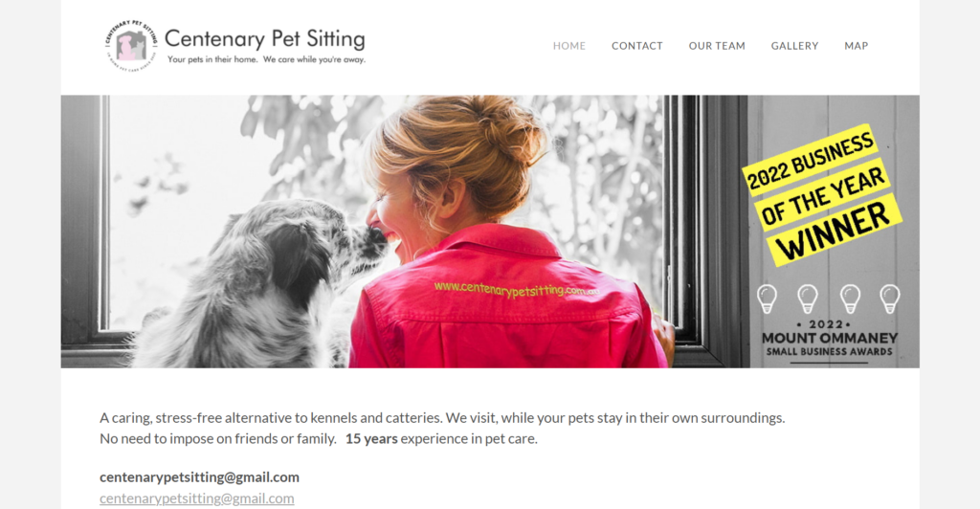Select the Map menu item
This screenshot has height=509, width=980.
click(857, 46)
